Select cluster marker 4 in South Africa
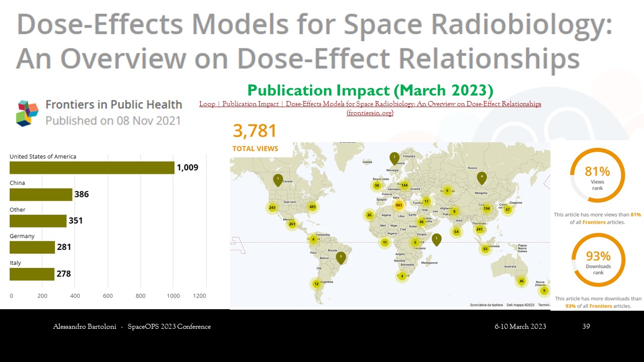This screenshot has height=362, width=644. pos(402,276)
